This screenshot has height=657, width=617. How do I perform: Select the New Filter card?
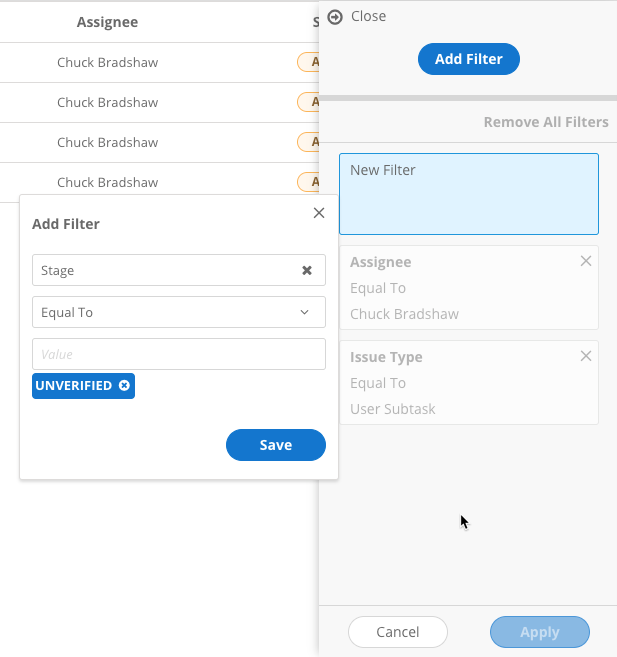[469, 194]
